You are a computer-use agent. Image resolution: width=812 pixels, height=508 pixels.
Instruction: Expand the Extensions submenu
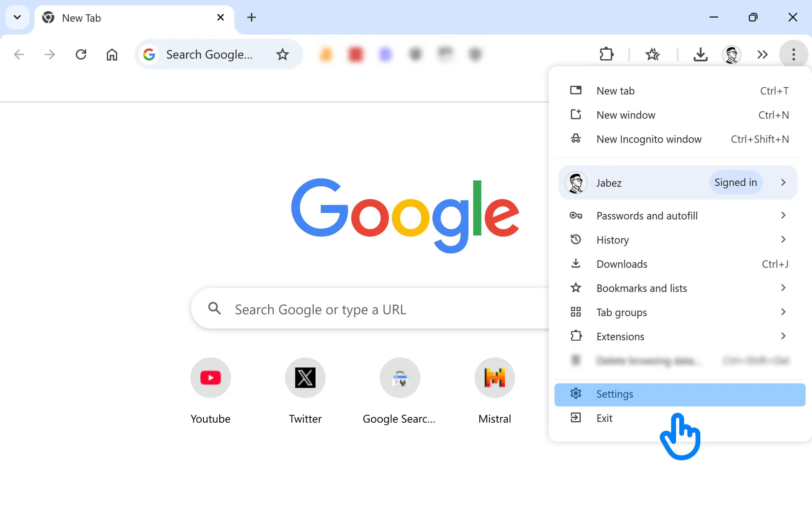pos(680,336)
